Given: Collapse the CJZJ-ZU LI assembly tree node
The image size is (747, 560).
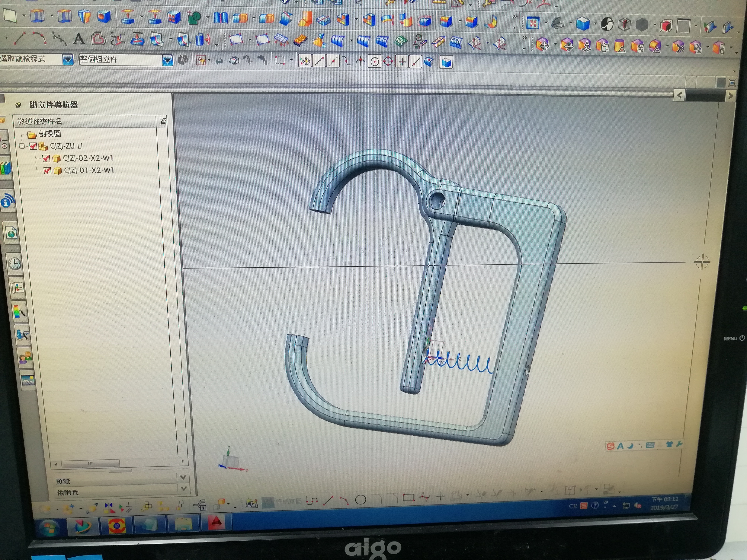Looking at the screenshot, I should [x=22, y=146].
